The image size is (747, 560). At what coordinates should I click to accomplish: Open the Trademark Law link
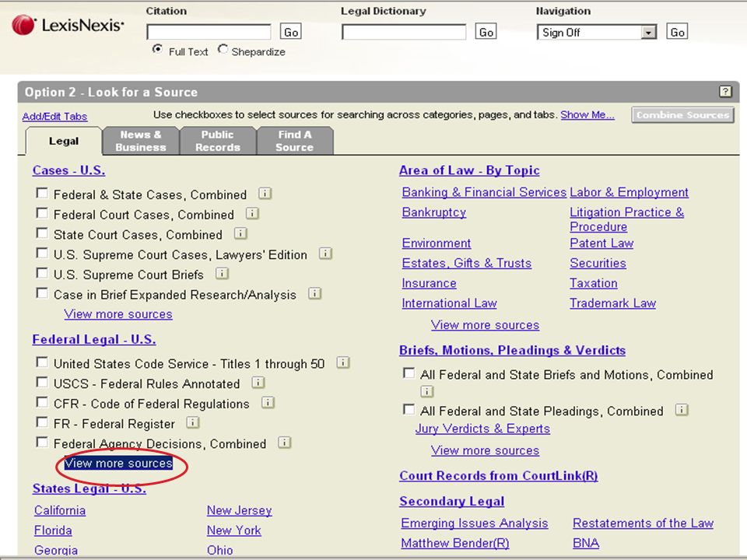612,303
